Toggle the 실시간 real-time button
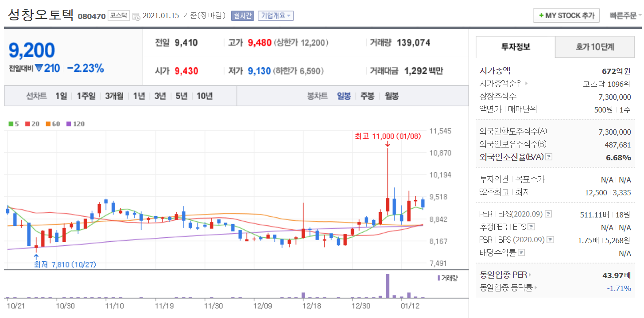The height and width of the screenshot is (318, 644). pyautogui.click(x=242, y=16)
